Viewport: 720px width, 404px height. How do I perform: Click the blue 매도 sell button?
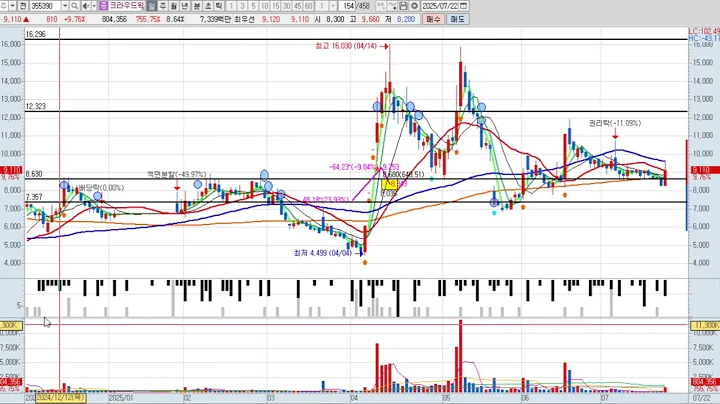(x=457, y=19)
